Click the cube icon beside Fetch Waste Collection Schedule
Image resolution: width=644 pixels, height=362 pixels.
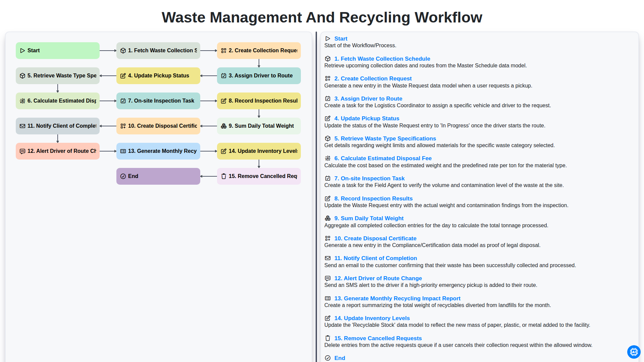click(328, 59)
